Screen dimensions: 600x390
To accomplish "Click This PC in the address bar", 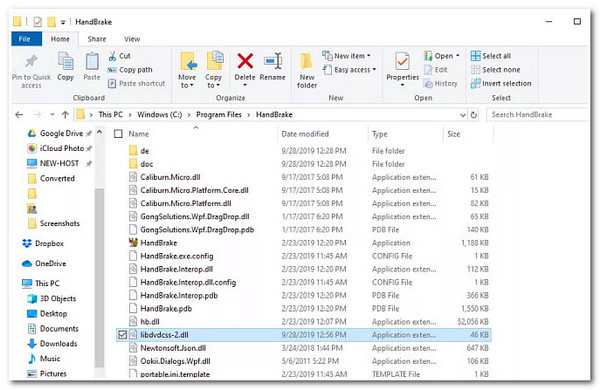I will point(111,114).
